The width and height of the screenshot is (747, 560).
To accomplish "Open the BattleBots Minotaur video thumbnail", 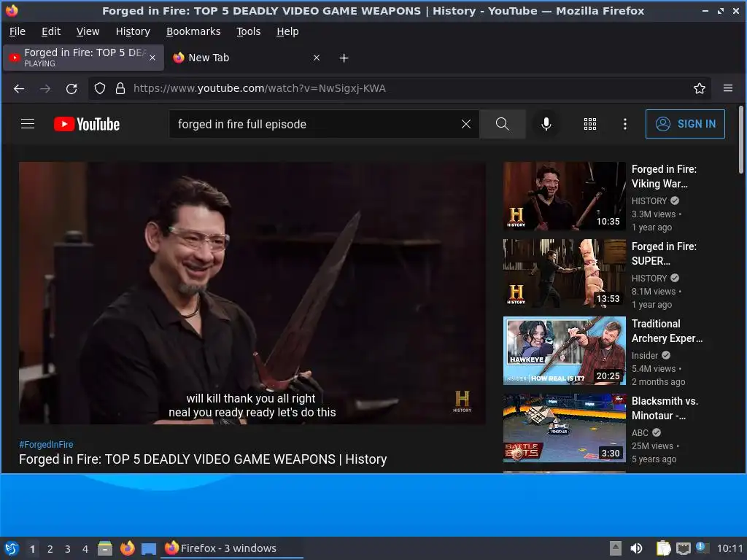I will [x=565, y=427].
